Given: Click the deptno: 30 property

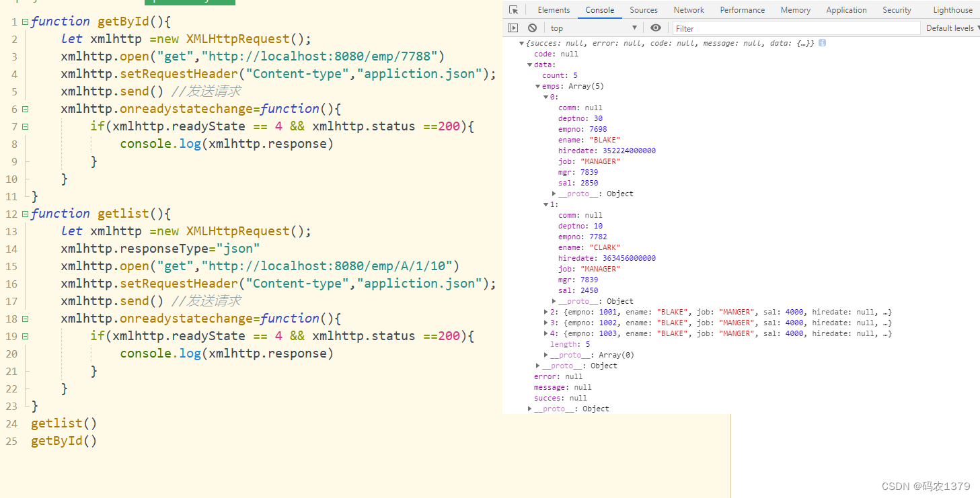Looking at the screenshot, I should click(580, 118).
